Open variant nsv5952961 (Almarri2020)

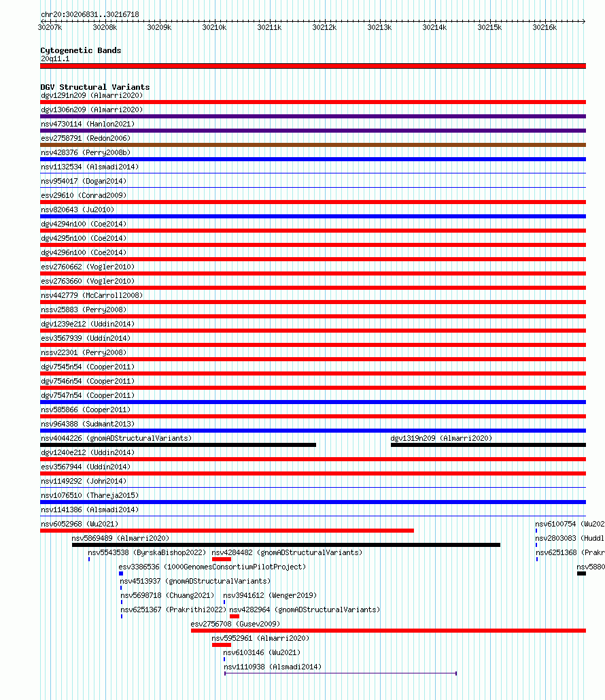(x=260, y=638)
